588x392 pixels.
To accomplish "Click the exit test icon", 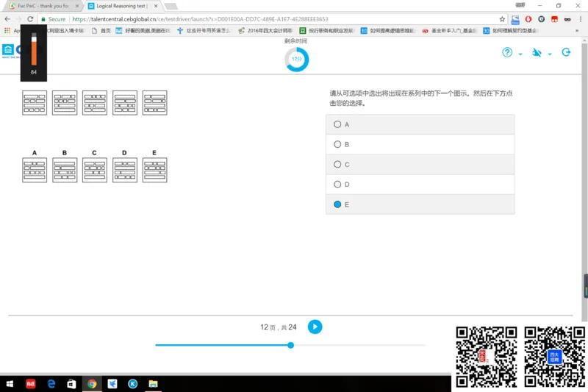I will pyautogui.click(x=566, y=52).
